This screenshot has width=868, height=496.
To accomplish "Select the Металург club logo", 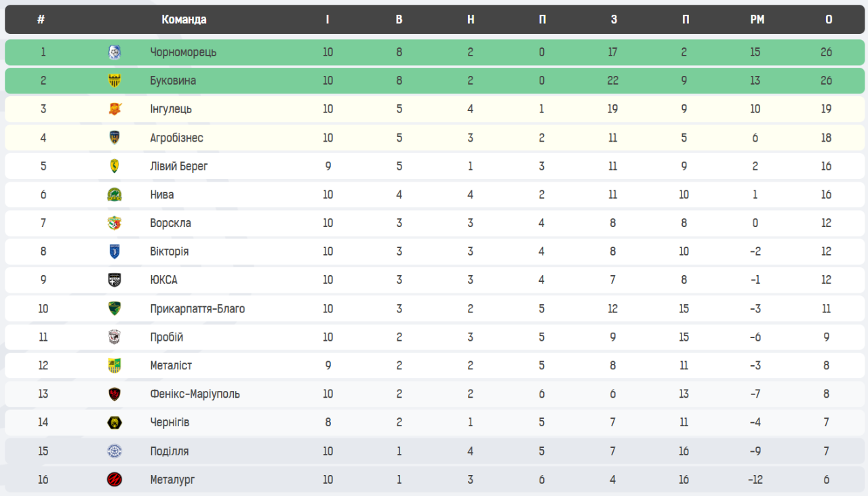I will [x=115, y=480].
